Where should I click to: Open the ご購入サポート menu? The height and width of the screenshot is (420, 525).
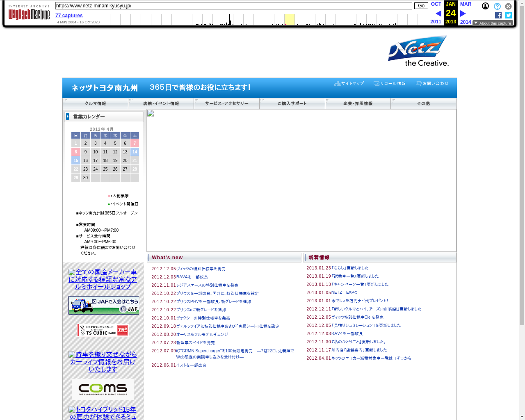click(x=292, y=103)
